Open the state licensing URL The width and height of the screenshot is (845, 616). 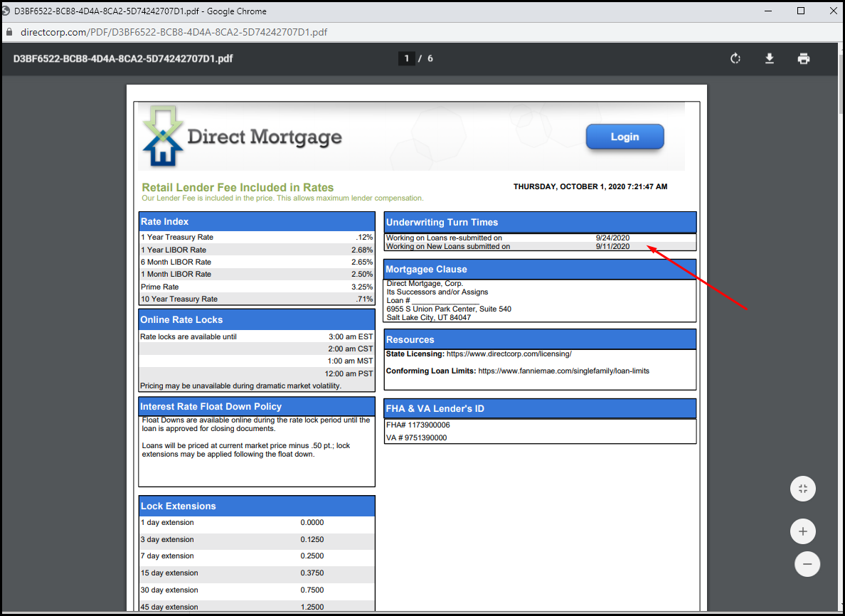(509, 354)
